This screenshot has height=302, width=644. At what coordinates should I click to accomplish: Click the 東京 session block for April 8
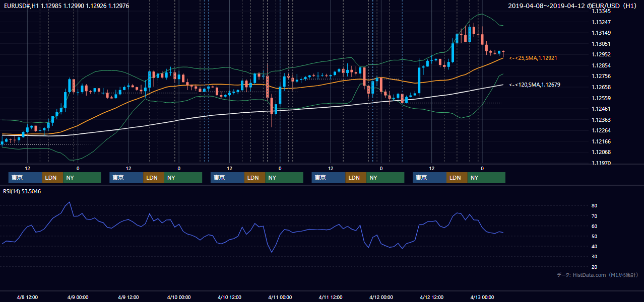[x=25, y=178]
